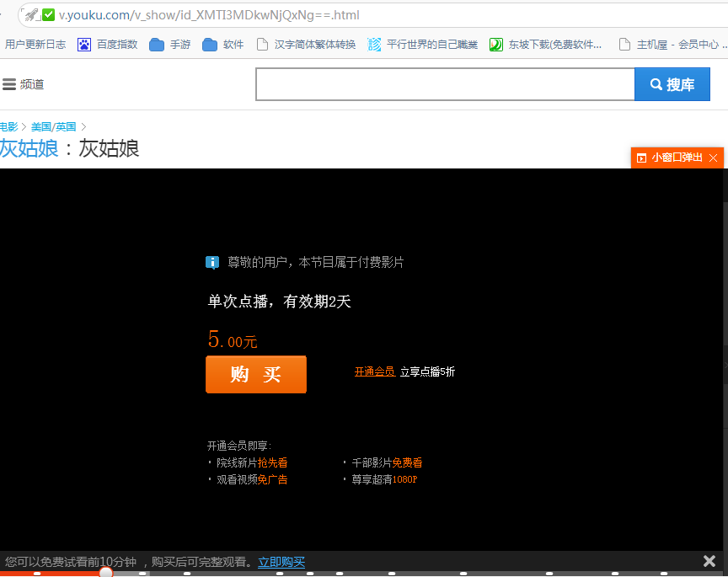Open the 频道 hamburger menu
This screenshot has height=577, width=728.
point(24,84)
